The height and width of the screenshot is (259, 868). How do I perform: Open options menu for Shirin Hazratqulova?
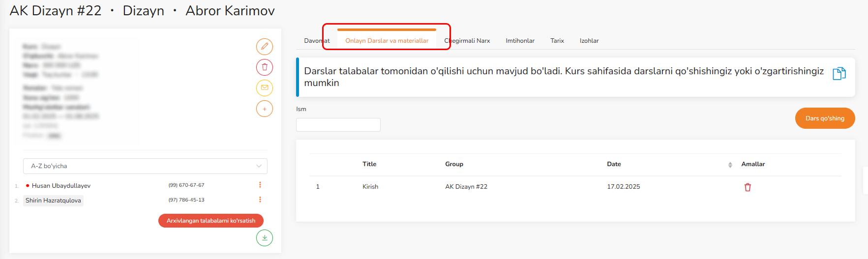[x=260, y=200]
